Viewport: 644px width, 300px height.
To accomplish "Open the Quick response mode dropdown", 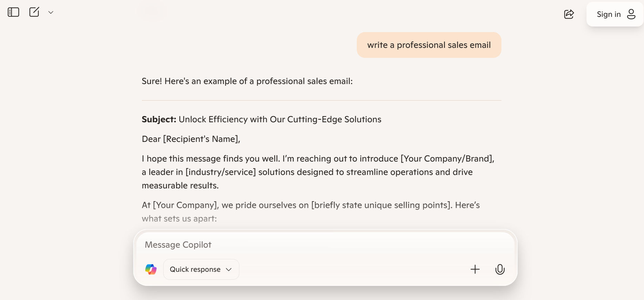I will [201, 269].
